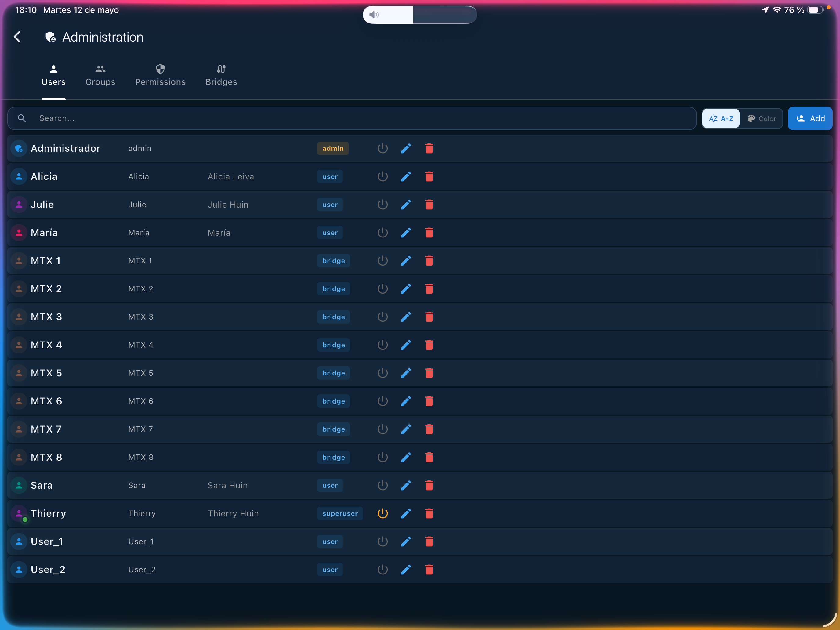Click the battery indicator in status bar
840x630 pixels.
(x=815, y=10)
